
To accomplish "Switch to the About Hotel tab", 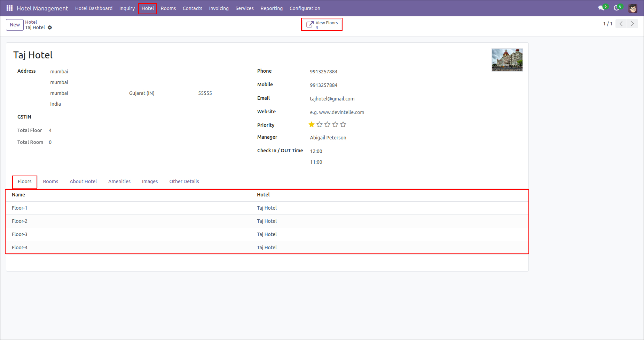I will click(83, 181).
